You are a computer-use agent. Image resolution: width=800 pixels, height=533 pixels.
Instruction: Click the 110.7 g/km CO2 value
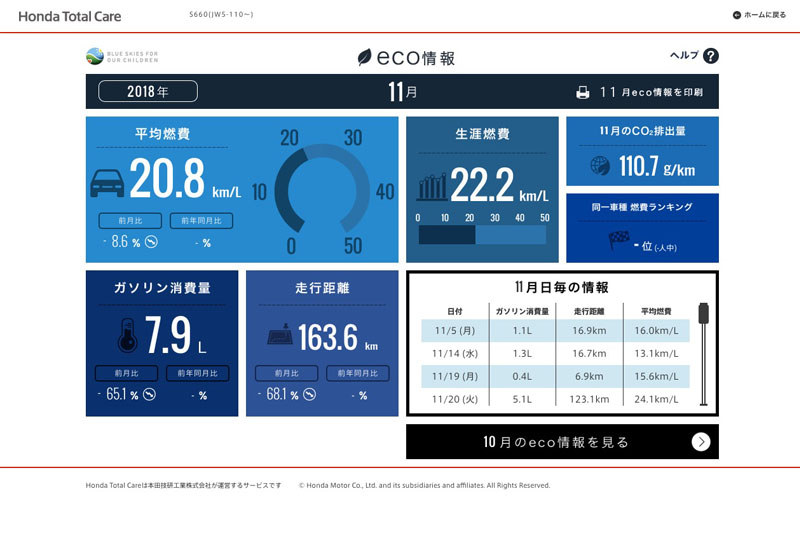click(x=657, y=166)
